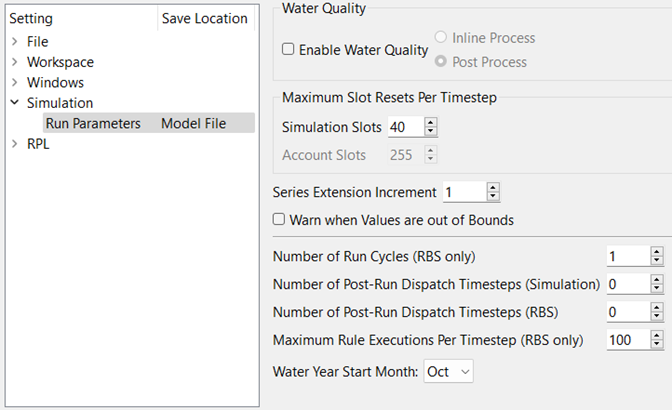Increase Number of Run Cycles spinner
Image resolution: width=672 pixels, height=410 pixels.
[x=656, y=251]
